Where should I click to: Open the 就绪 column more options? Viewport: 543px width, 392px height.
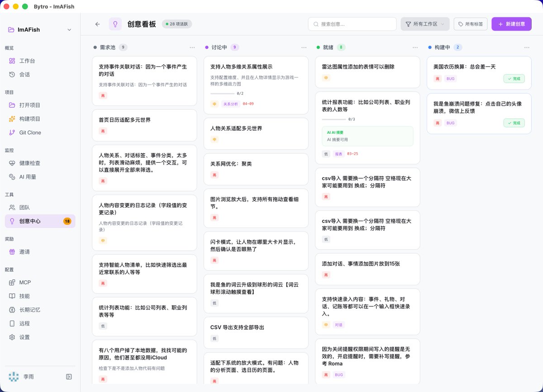pyautogui.click(x=415, y=47)
